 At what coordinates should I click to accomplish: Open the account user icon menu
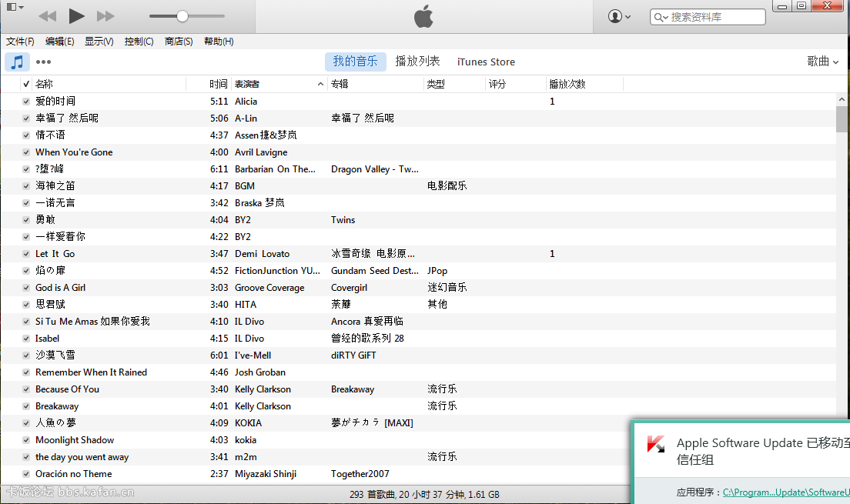(619, 17)
